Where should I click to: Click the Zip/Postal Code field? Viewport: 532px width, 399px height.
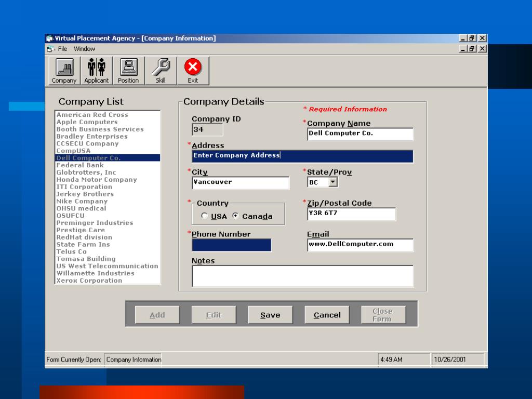(x=352, y=214)
